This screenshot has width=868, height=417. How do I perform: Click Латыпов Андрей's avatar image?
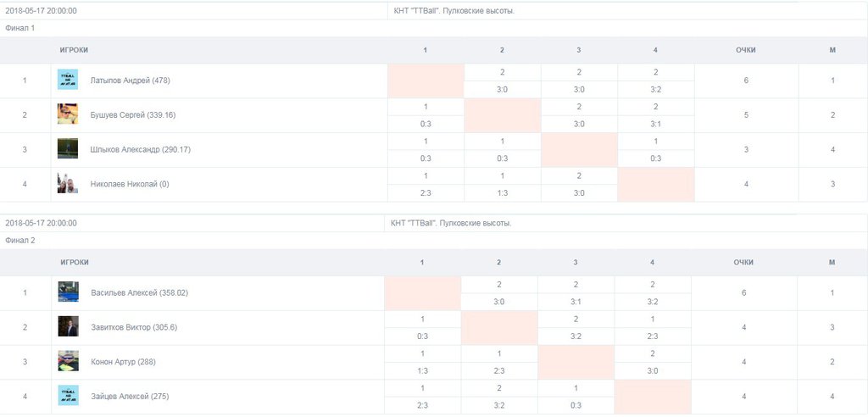[x=68, y=80]
